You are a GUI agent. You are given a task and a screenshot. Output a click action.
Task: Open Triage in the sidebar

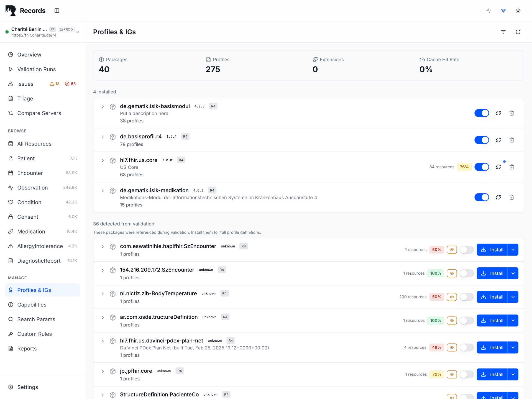click(42, 98)
